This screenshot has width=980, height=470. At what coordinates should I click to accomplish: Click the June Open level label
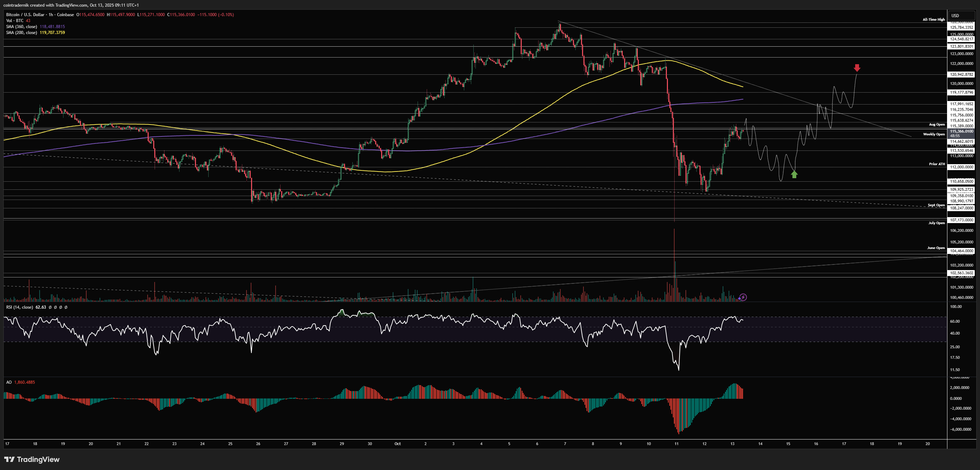935,248
